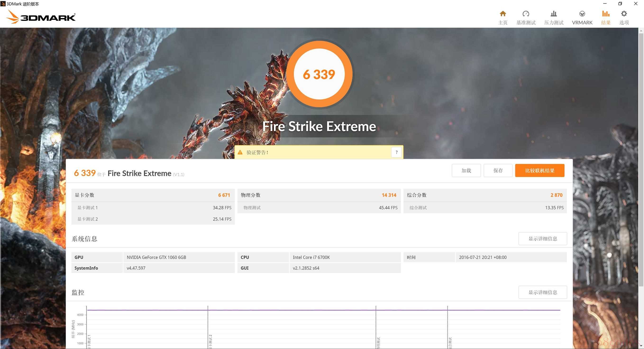Image resolution: width=644 pixels, height=349 pixels.
Task: Click SystemInfo value v4.47.597
Action: pyautogui.click(x=136, y=268)
